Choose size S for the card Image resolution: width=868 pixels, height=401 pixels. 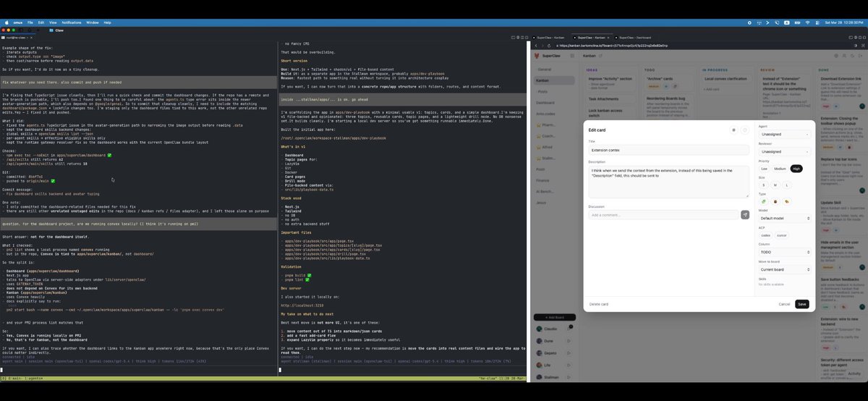point(763,185)
